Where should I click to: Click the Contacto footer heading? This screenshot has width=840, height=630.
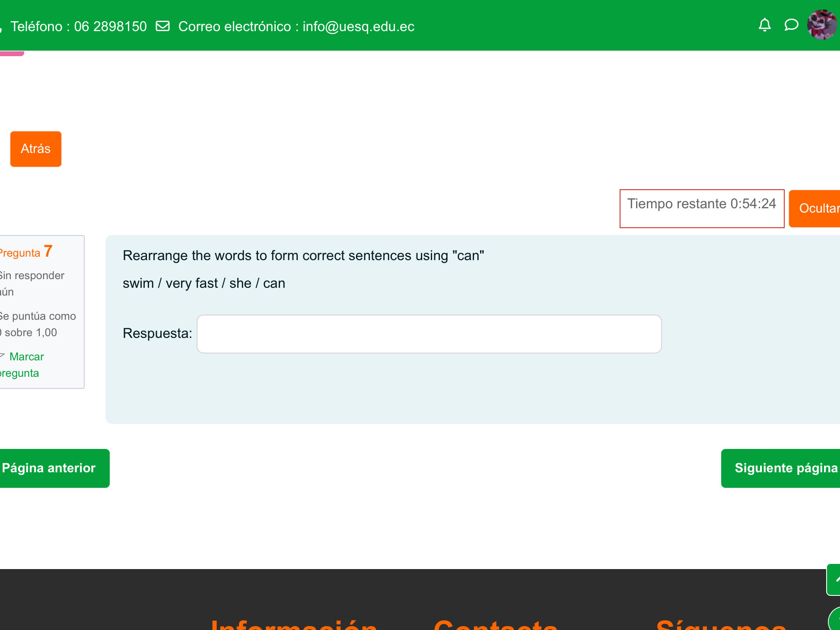(495, 624)
